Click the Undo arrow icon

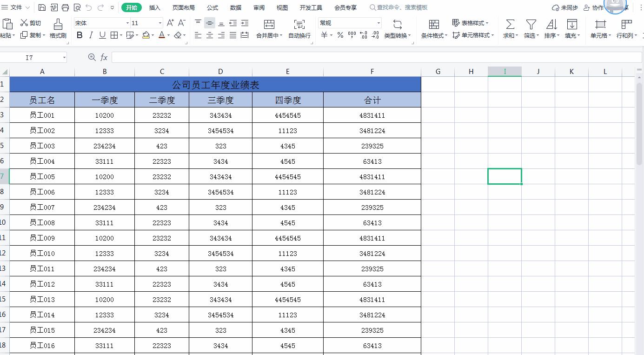point(89,7)
